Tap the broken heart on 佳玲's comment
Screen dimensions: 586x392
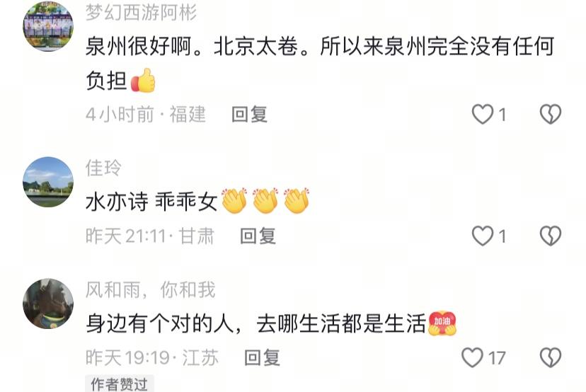(551, 236)
